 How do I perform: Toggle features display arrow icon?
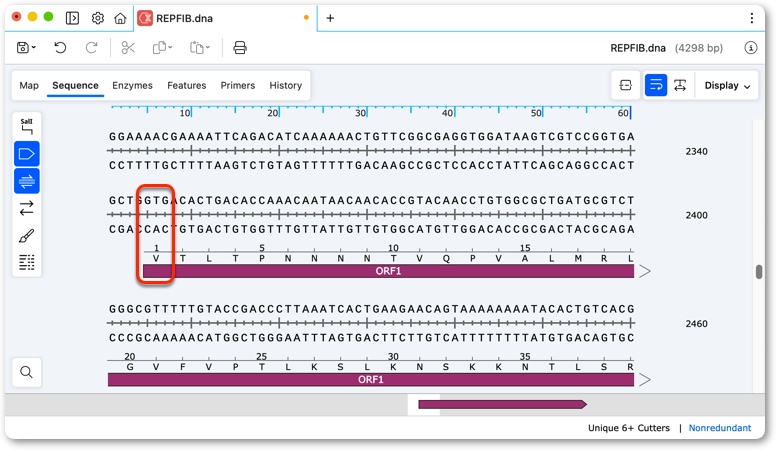[x=27, y=154]
